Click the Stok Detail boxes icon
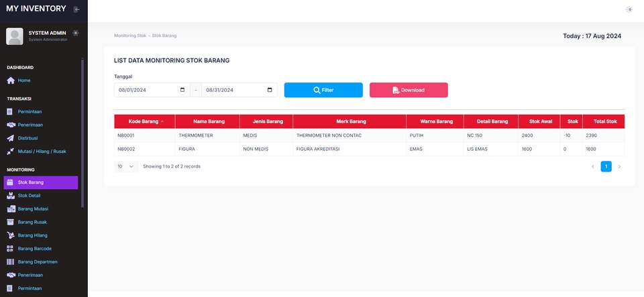 tap(11, 196)
